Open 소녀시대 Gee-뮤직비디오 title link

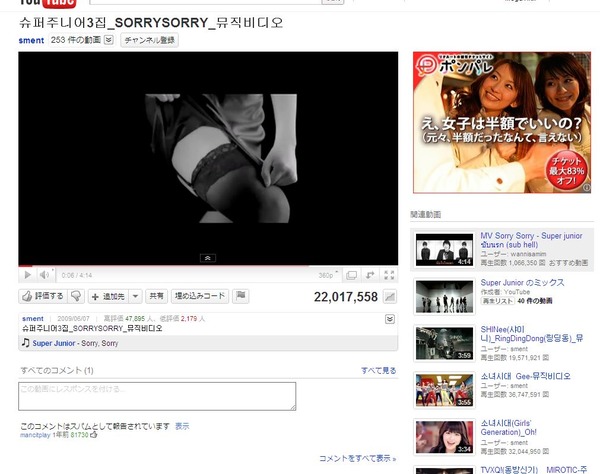tap(525, 376)
